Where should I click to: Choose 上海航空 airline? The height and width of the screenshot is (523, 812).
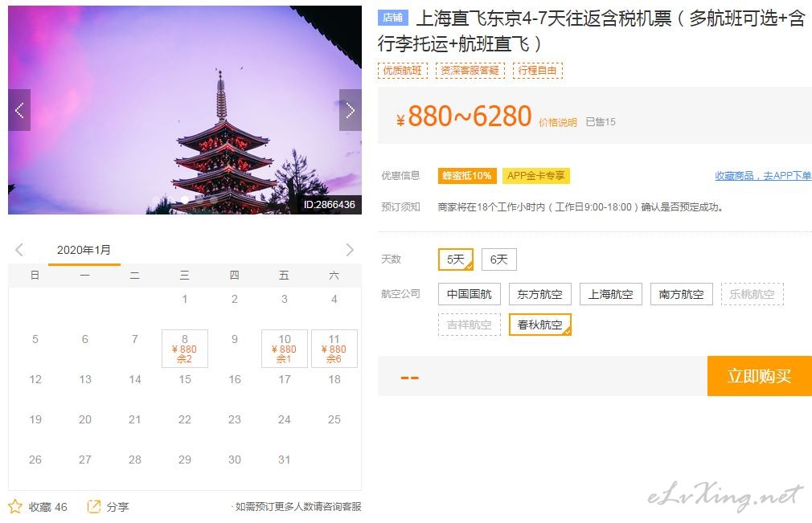[x=610, y=294]
